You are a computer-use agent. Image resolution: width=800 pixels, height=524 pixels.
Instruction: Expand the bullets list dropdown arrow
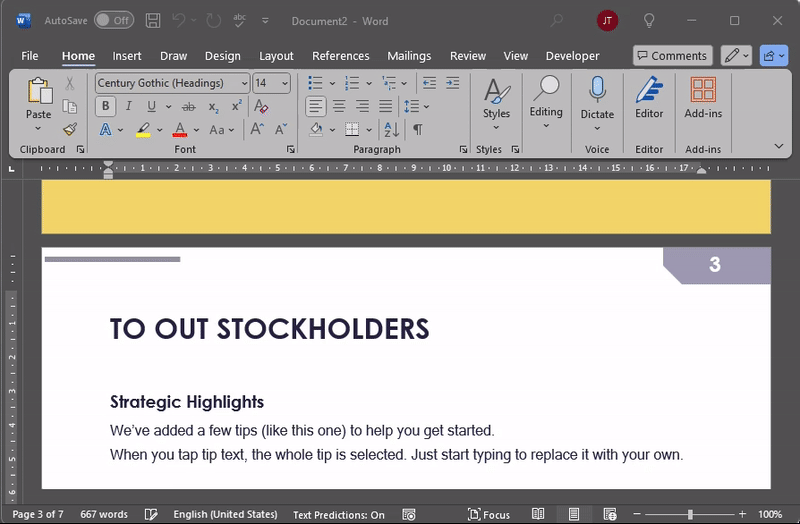pos(332,83)
